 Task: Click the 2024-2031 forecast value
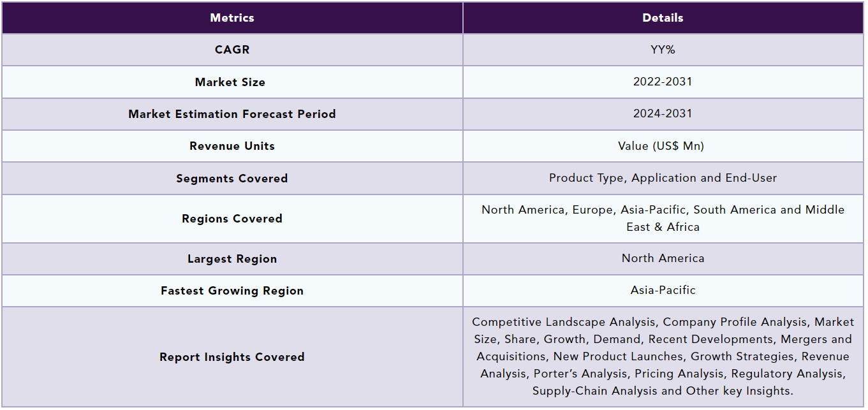[663, 113]
